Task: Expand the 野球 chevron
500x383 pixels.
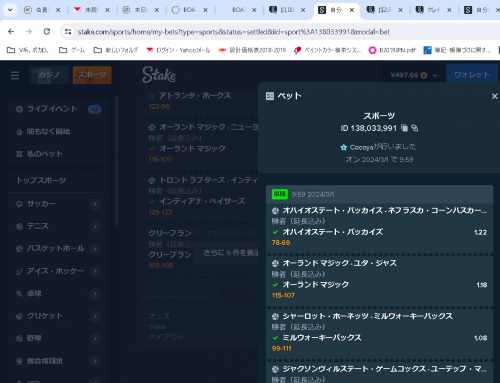Action: coord(95,338)
